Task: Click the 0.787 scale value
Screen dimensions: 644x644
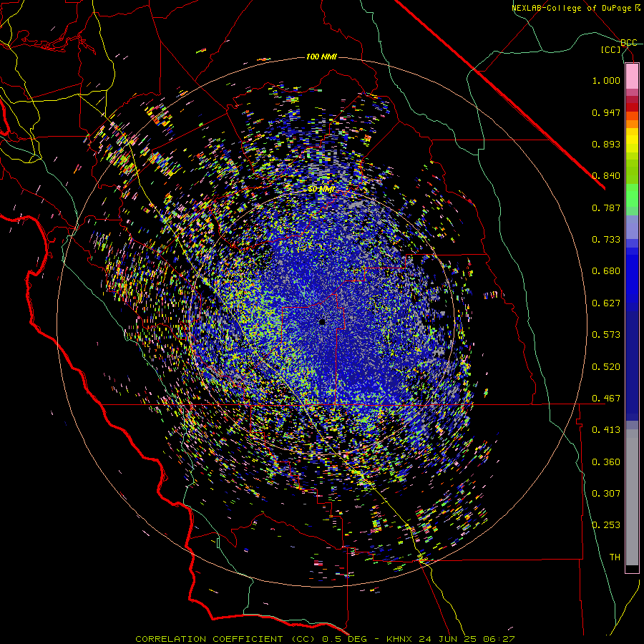Action: 606,208
